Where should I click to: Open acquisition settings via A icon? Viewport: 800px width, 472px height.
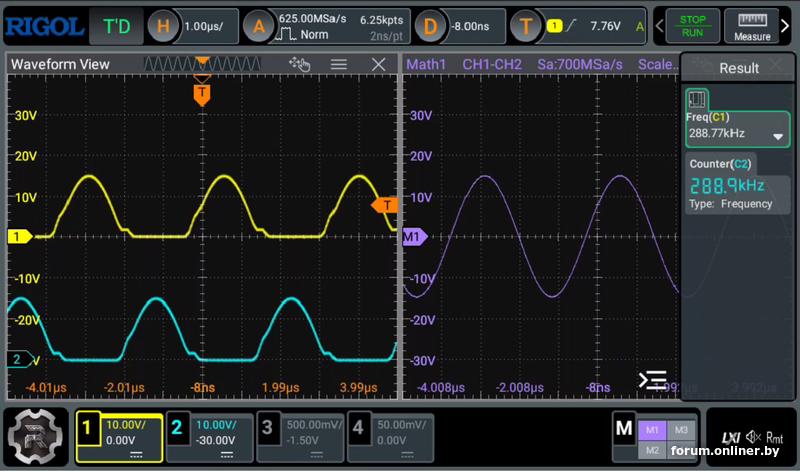point(259,26)
